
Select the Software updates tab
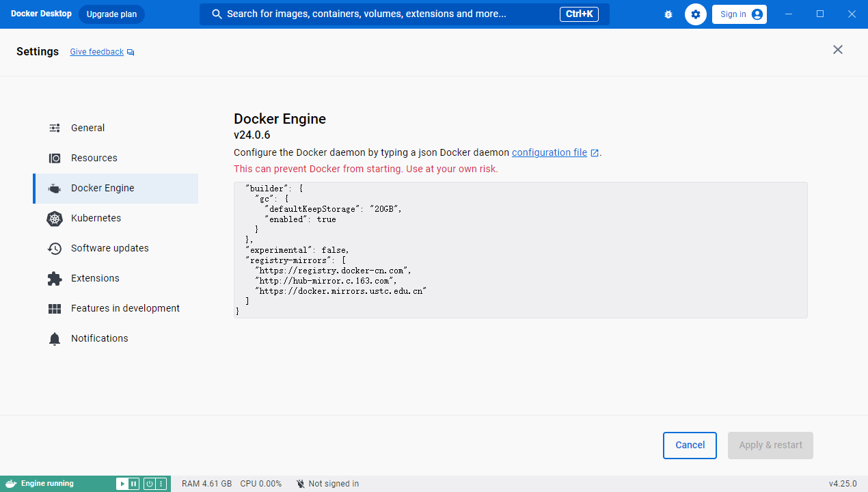pyautogui.click(x=116, y=249)
